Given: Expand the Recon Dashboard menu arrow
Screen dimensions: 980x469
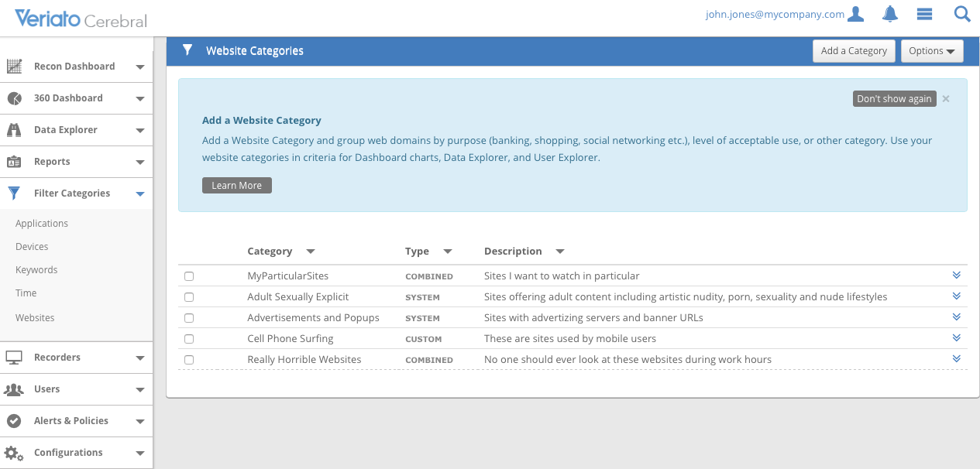Looking at the screenshot, I should tap(140, 67).
